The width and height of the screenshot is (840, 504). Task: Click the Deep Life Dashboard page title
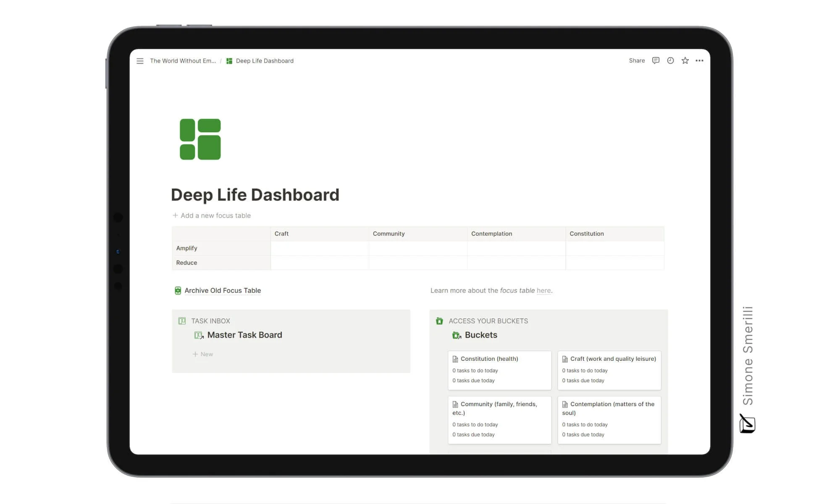point(255,195)
